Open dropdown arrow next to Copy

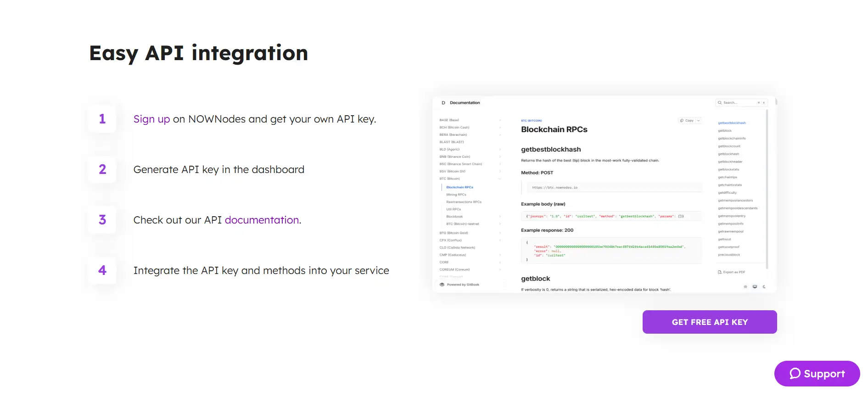[x=699, y=121]
